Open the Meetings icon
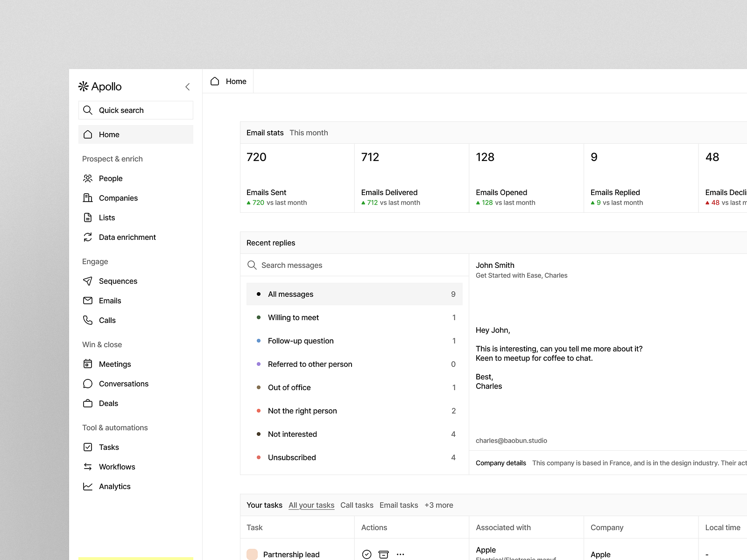Image resolution: width=747 pixels, height=560 pixels. (x=88, y=364)
